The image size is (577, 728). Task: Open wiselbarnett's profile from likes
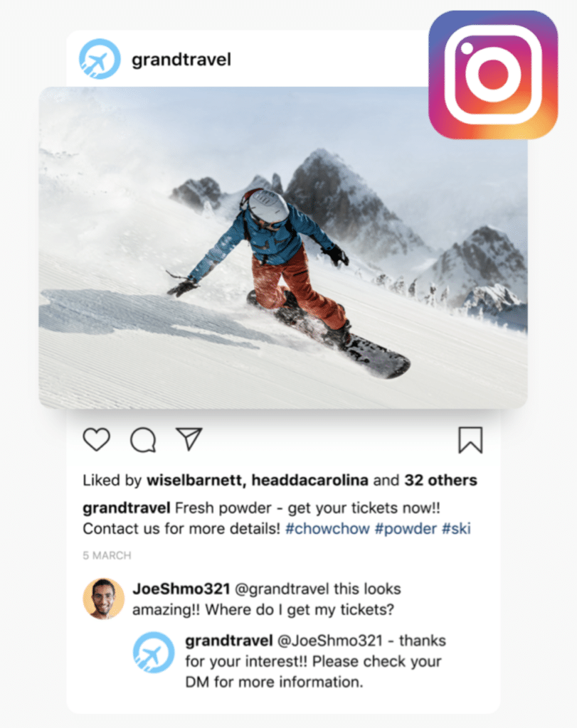point(196,480)
